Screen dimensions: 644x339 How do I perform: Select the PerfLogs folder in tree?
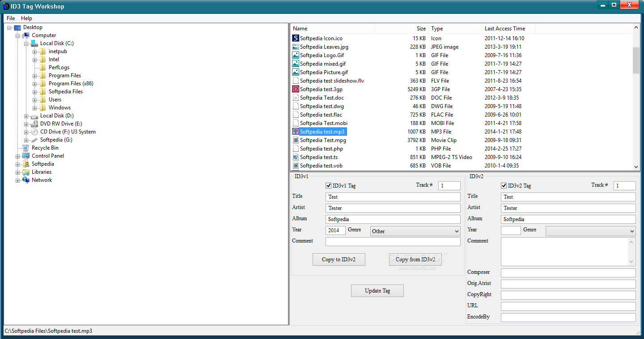pyautogui.click(x=59, y=67)
